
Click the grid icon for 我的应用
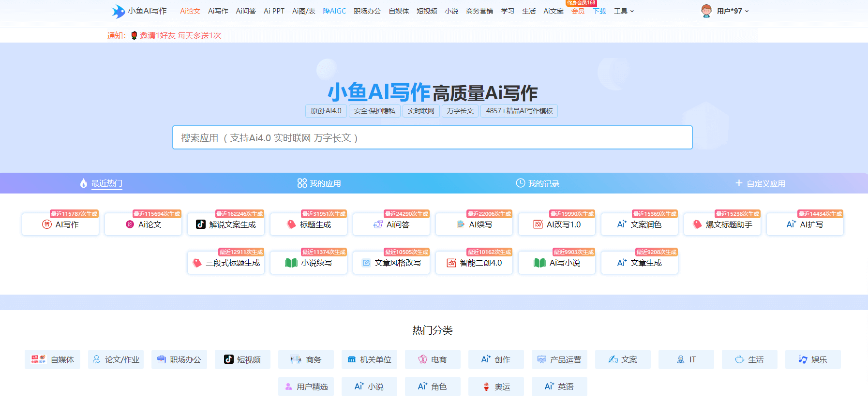[x=302, y=183]
